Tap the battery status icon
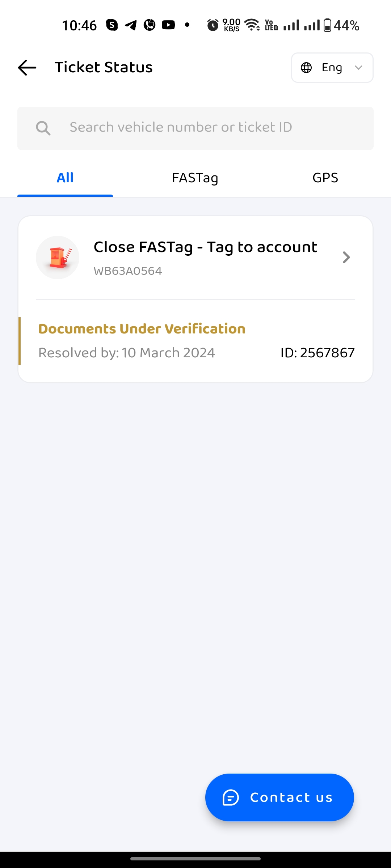This screenshot has width=391, height=868. [x=327, y=25]
